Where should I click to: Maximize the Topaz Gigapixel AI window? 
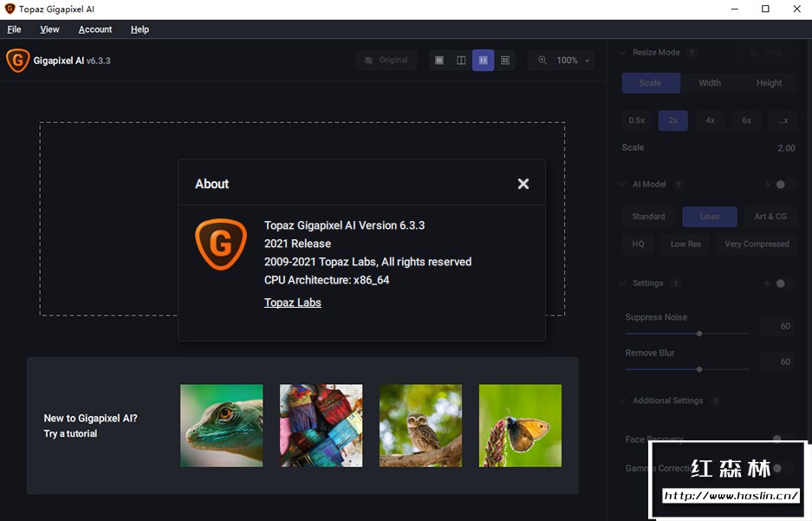pyautogui.click(x=765, y=9)
